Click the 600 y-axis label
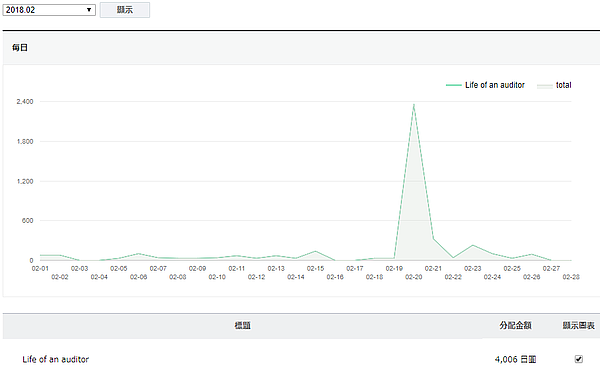The width and height of the screenshot is (600, 369). tap(28, 220)
